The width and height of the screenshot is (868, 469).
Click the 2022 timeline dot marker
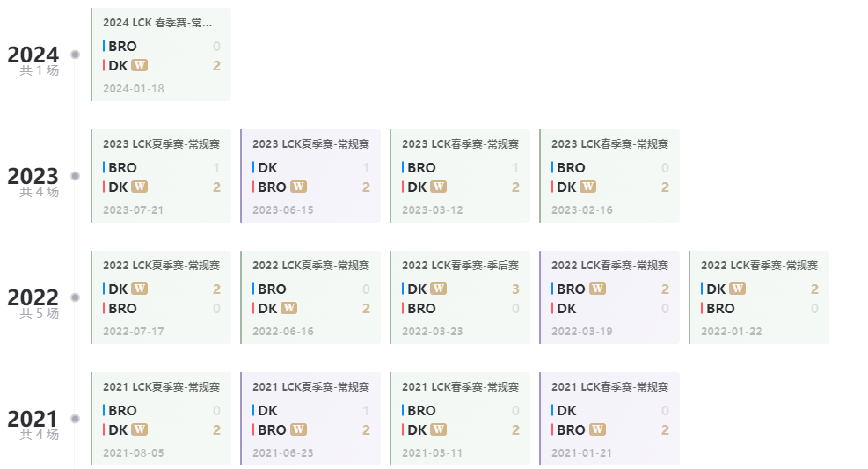pos(76,297)
